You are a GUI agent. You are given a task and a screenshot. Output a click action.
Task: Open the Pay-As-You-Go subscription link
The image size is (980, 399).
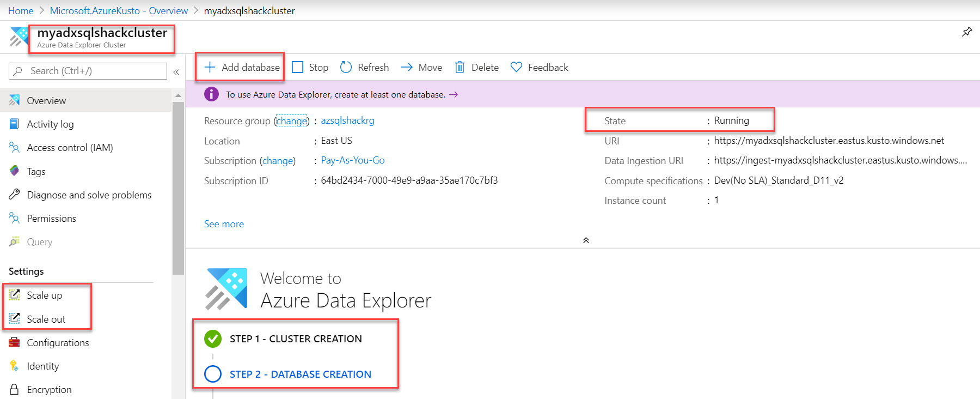click(x=353, y=160)
